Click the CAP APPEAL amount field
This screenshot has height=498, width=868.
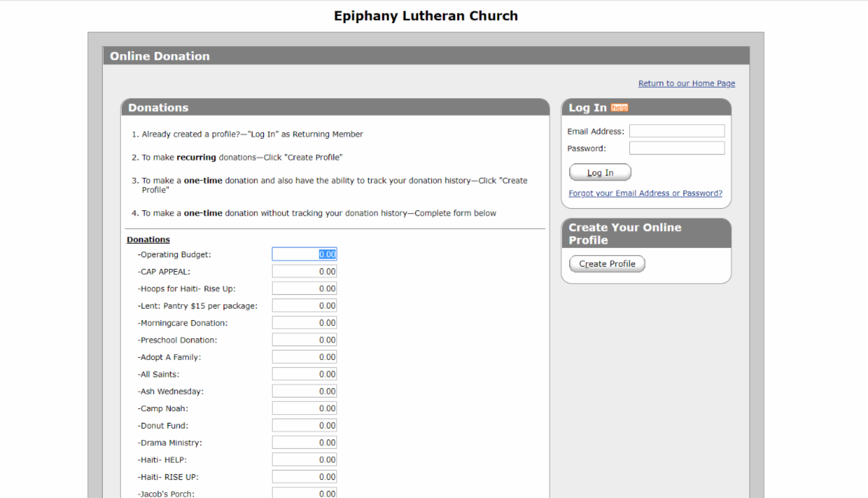[305, 272]
